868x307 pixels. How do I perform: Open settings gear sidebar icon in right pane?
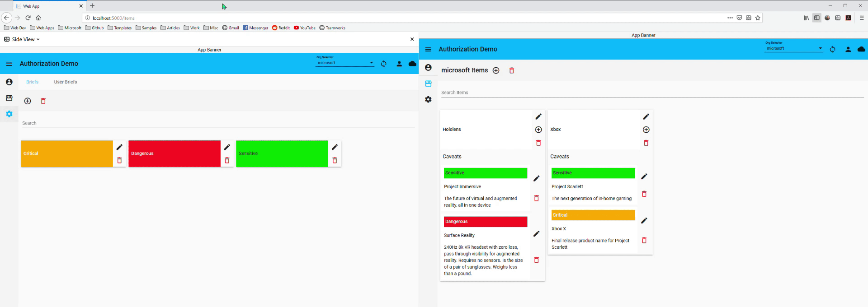point(428,99)
